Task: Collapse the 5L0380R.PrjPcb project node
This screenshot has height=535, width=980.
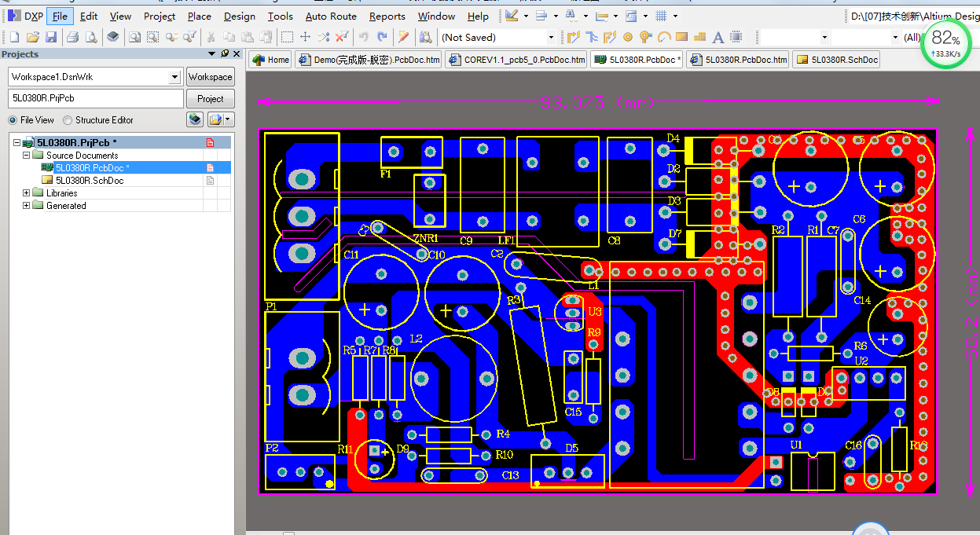Action: 17,143
